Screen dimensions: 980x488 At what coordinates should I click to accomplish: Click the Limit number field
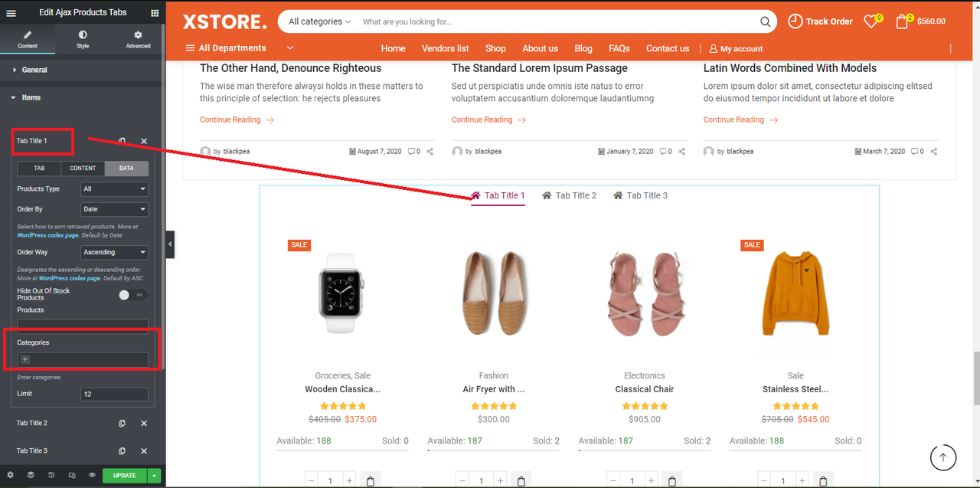point(114,394)
